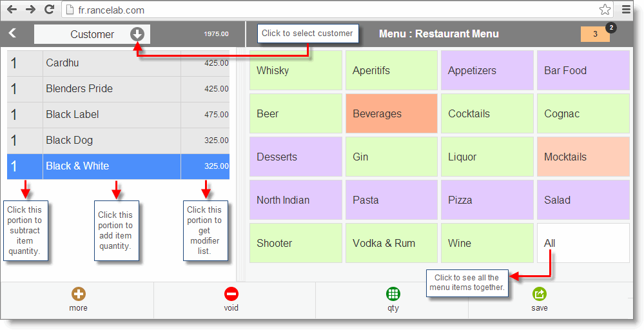The height and width of the screenshot is (330, 644).
Task: Select the Vodka & Rum category
Action: 391,243
